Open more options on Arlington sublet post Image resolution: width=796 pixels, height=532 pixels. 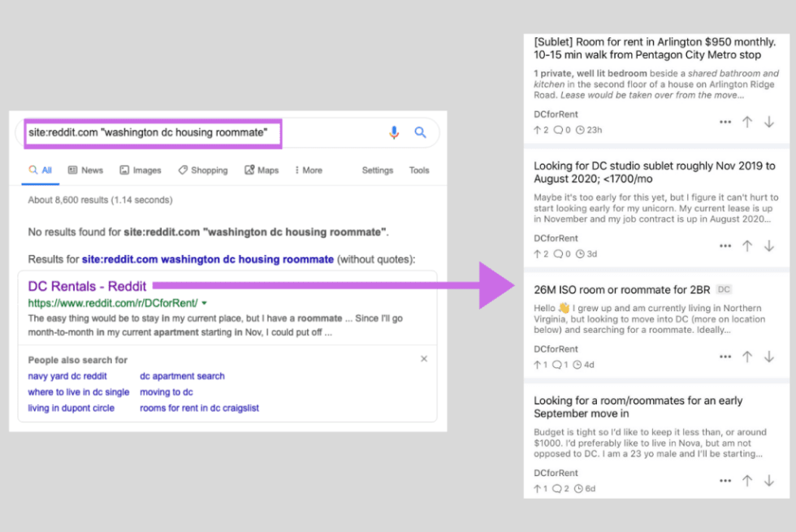coord(725,122)
